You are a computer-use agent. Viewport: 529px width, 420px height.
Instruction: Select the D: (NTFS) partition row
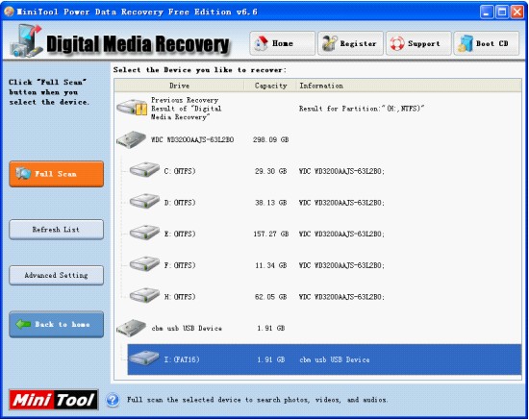coord(324,203)
